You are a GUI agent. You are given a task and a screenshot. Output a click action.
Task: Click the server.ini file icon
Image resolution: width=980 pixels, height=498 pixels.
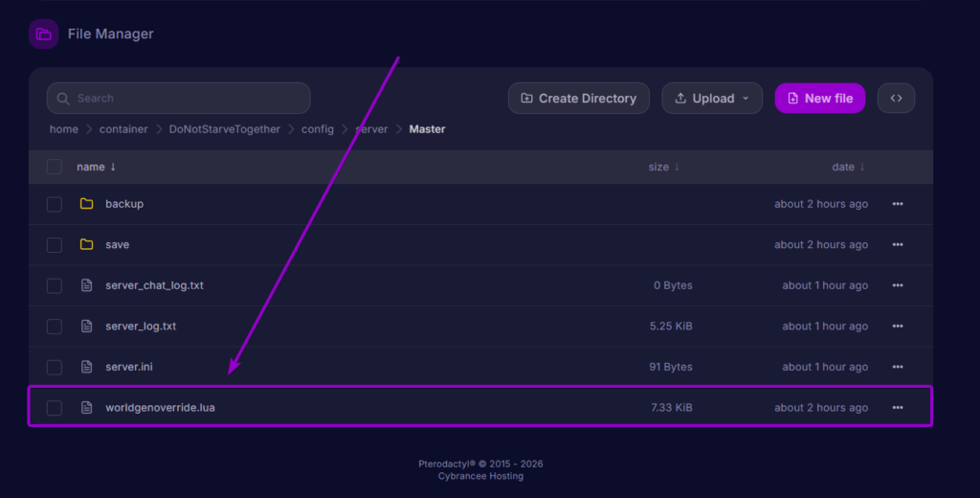click(x=87, y=367)
